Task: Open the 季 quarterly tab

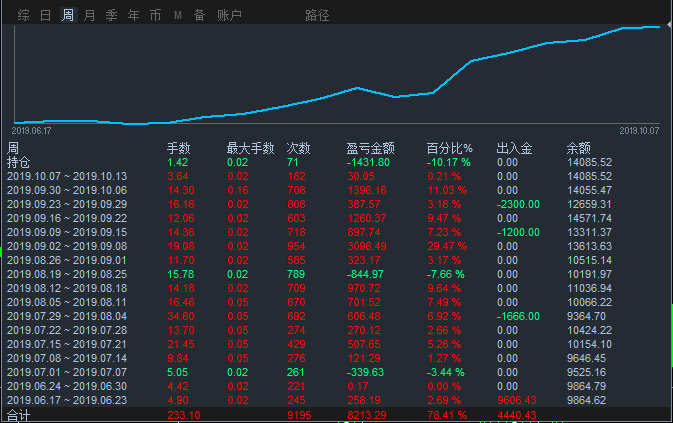Action: coord(112,15)
